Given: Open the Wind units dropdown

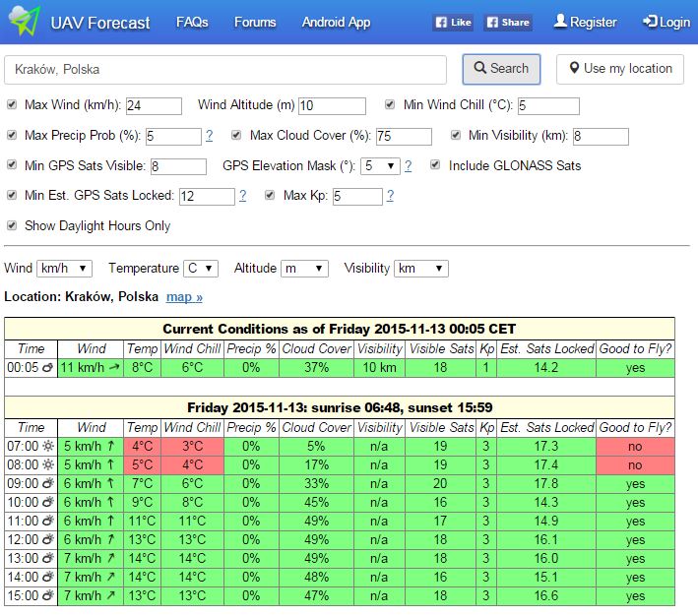Looking at the screenshot, I should tap(65, 269).
